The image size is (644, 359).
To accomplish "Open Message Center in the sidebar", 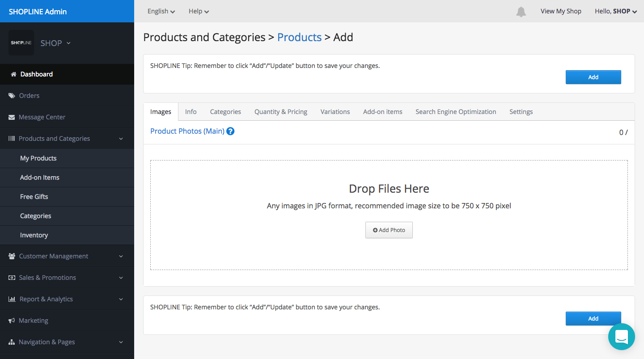I will pos(42,117).
